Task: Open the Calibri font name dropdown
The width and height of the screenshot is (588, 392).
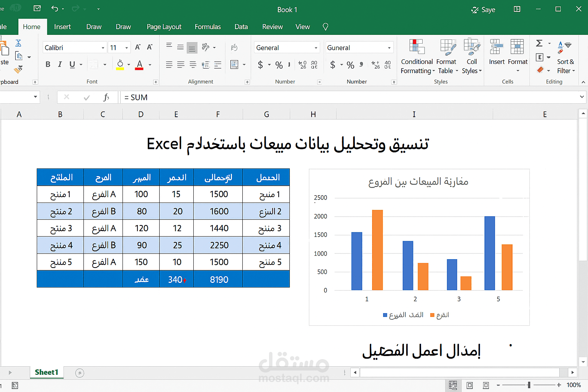Action: click(x=103, y=48)
